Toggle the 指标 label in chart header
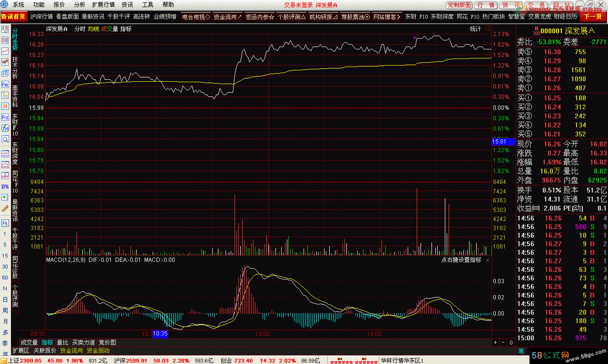Image resolution: width=608 pixels, height=364 pixels. [x=126, y=29]
